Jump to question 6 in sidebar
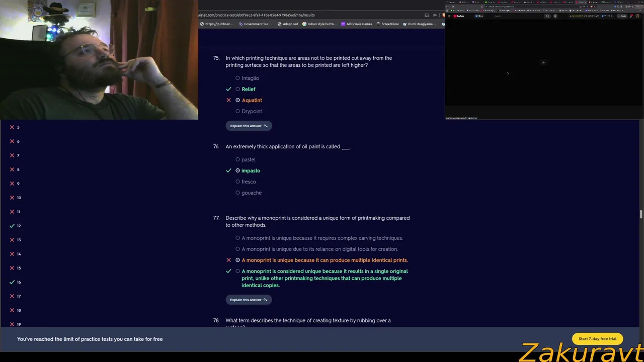 click(x=15, y=141)
